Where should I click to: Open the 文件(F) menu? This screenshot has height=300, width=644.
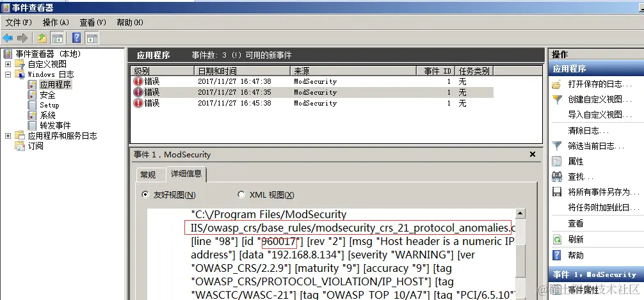19,22
